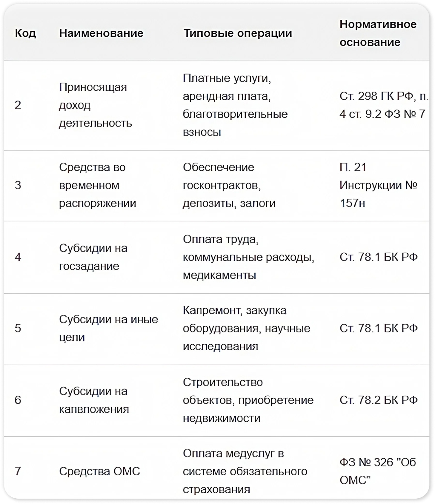Click the "Код" column header
The height and width of the screenshot is (504, 435).
[x=25, y=33]
